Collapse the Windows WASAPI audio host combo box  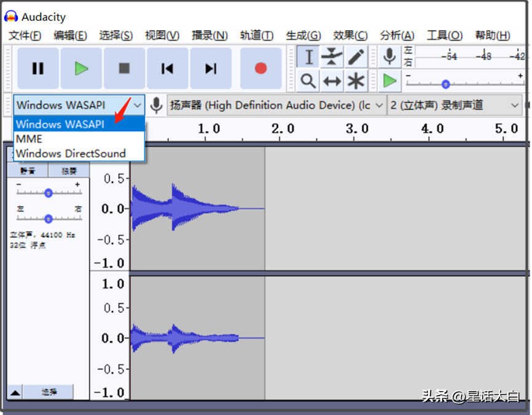(79, 105)
